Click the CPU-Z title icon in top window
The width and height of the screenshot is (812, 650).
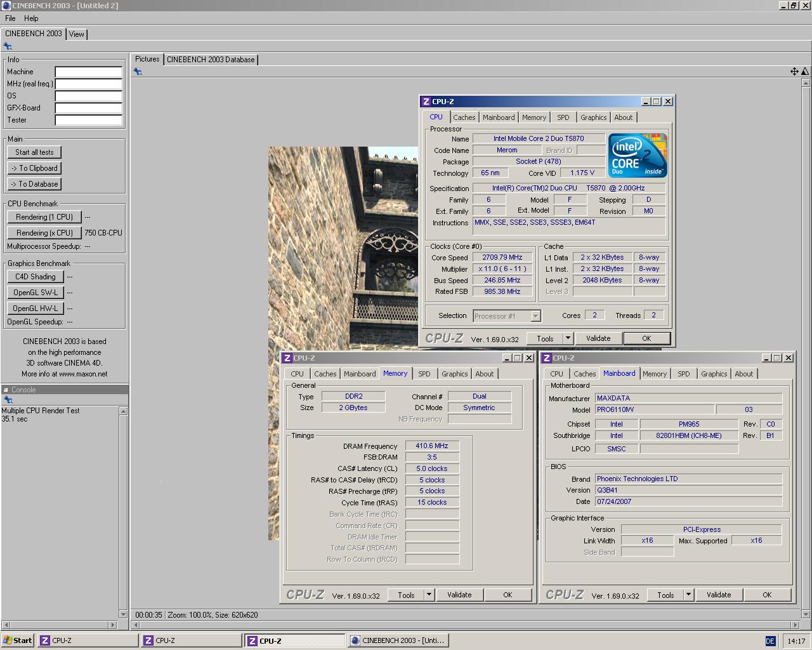click(x=426, y=102)
